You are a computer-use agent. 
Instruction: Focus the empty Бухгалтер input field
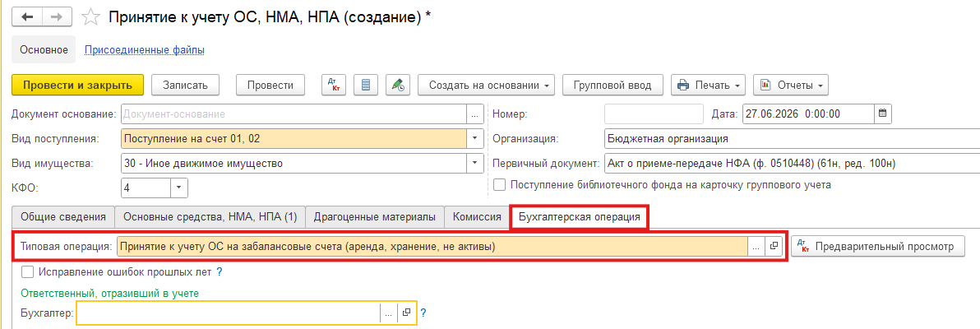[228, 313]
